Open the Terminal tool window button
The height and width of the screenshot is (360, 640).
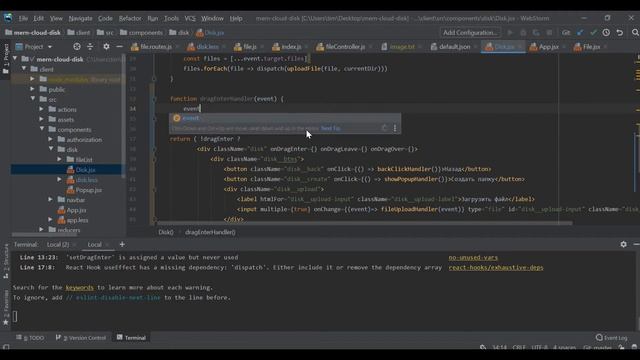[x=131, y=338]
